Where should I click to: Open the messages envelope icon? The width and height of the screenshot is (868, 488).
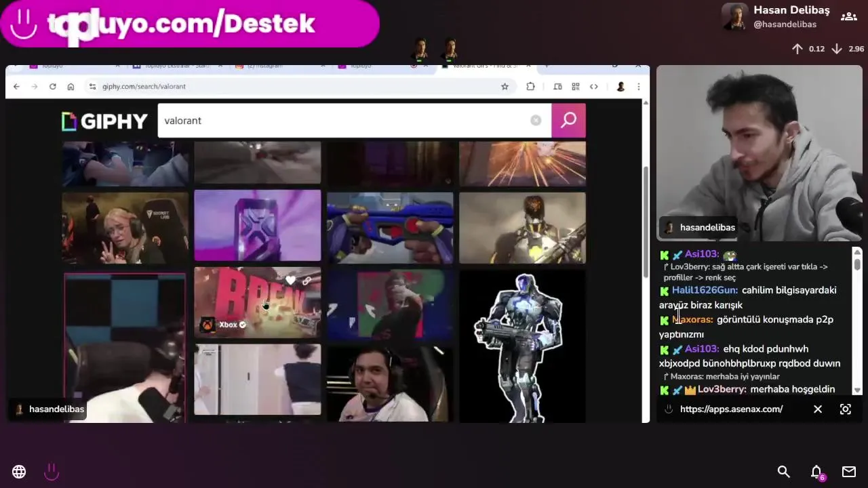[x=849, y=472]
